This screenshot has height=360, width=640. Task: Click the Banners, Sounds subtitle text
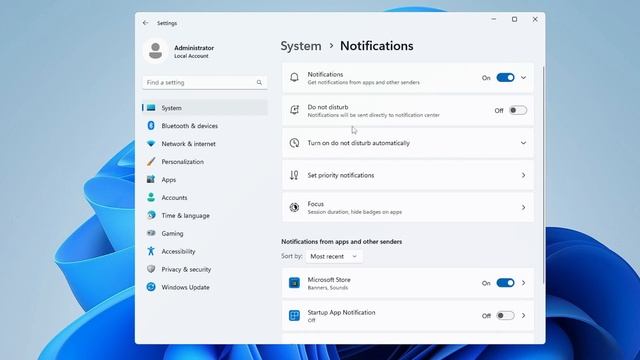(x=328, y=288)
